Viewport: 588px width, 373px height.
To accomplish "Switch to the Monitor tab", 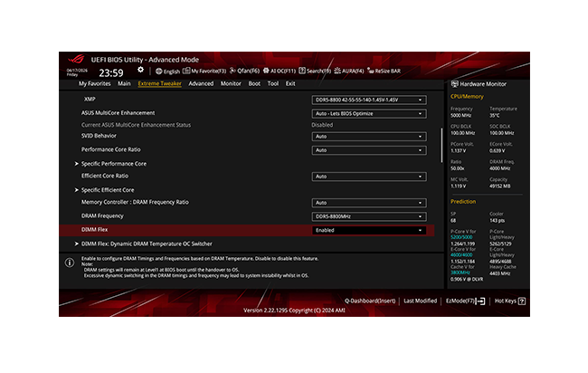I will [231, 83].
